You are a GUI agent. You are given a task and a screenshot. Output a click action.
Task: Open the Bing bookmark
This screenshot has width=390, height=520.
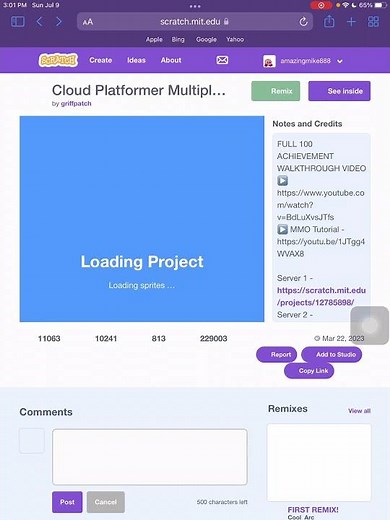[x=178, y=39]
